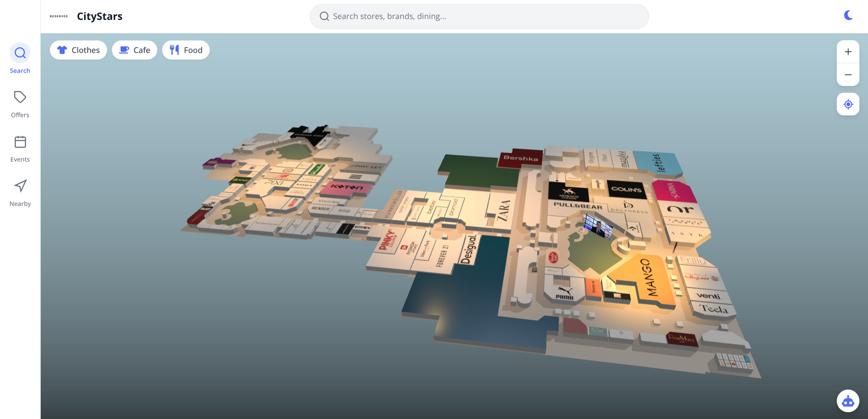Enable the Food filter chip
The width and height of the screenshot is (868, 419).
point(185,50)
